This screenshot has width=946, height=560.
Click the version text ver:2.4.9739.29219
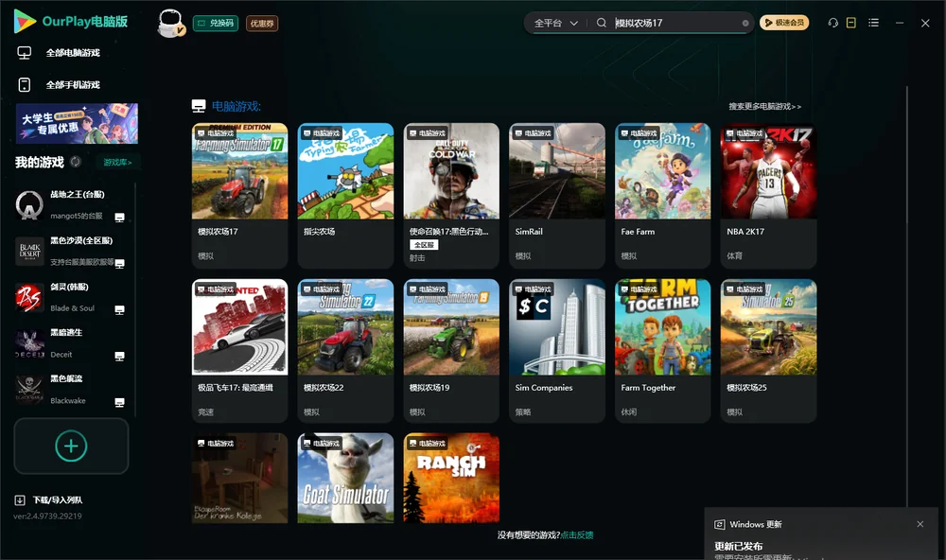coord(47,516)
